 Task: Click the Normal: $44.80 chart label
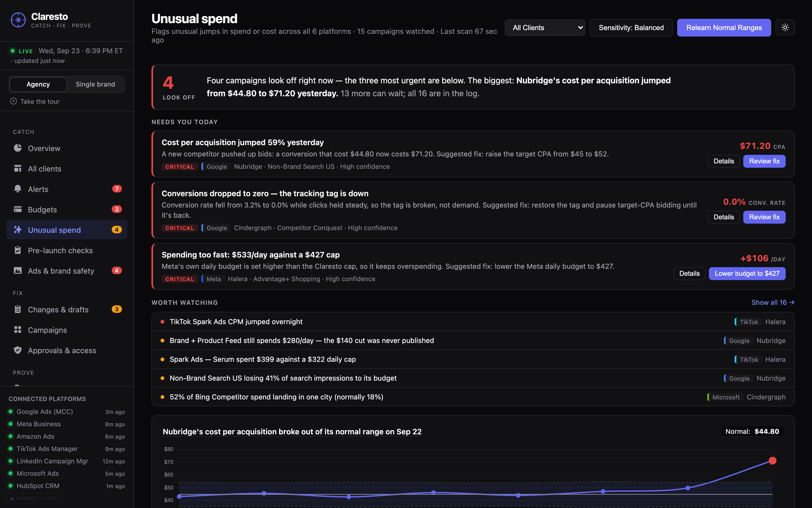[x=752, y=431]
